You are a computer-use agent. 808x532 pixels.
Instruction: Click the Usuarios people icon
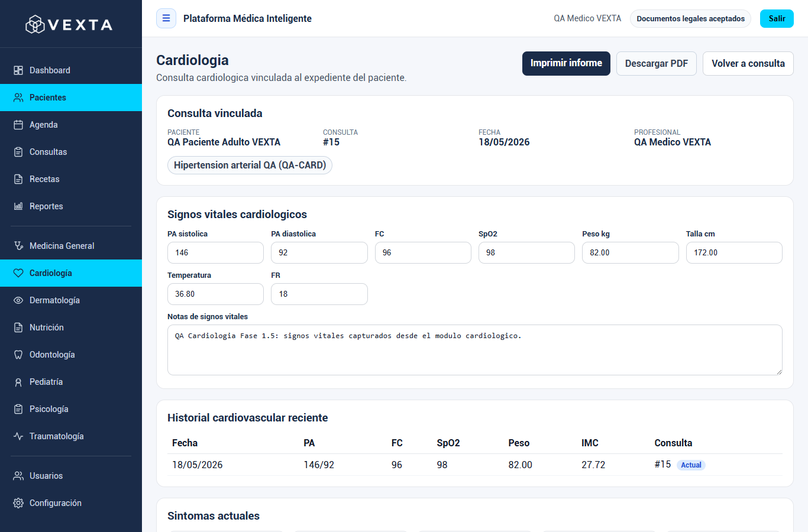(x=18, y=476)
